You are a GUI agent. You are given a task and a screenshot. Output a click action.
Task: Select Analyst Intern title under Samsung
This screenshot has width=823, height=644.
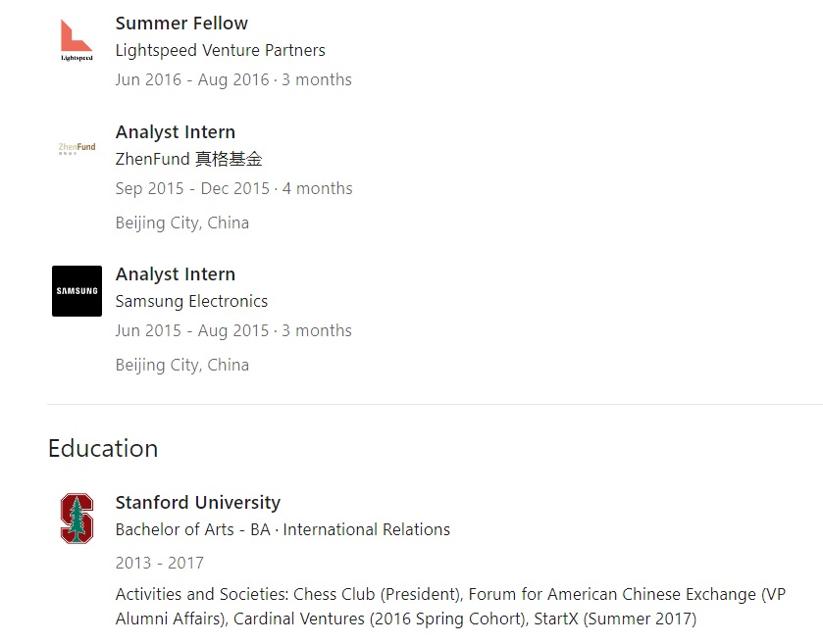tap(176, 274)
